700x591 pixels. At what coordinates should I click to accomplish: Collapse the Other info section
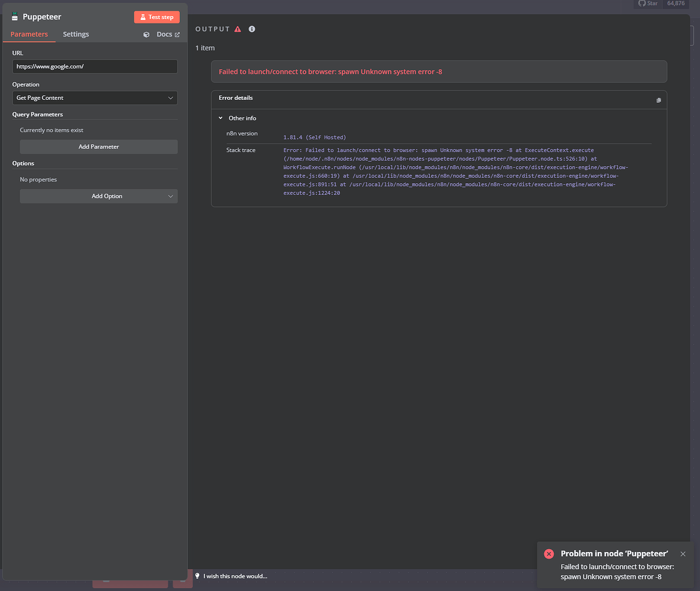point(221,118)
